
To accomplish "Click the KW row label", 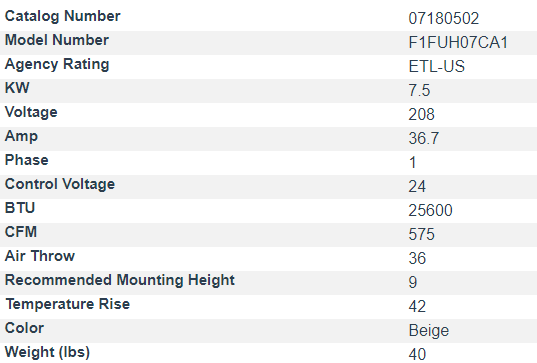I will 17,88.
